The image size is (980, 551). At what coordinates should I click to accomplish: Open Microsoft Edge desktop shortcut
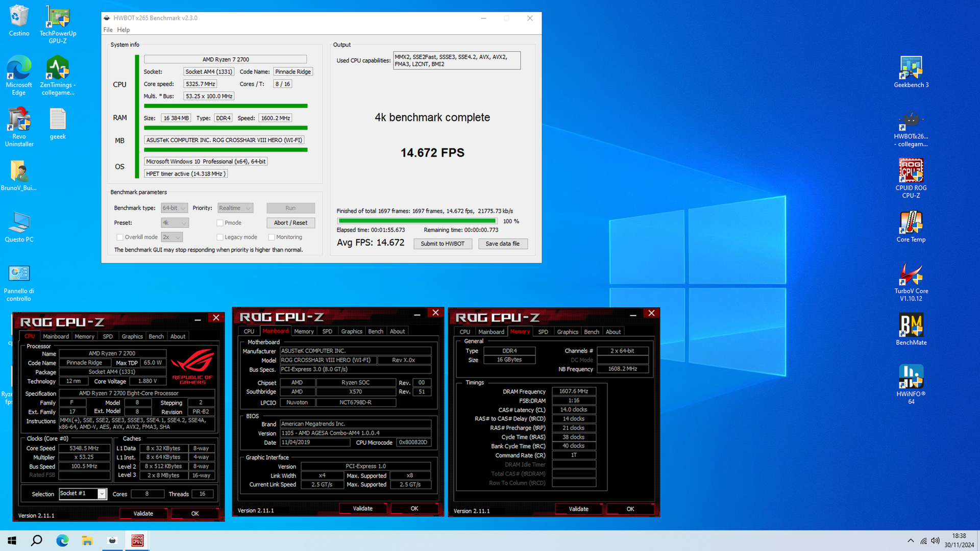click(19, 76)
